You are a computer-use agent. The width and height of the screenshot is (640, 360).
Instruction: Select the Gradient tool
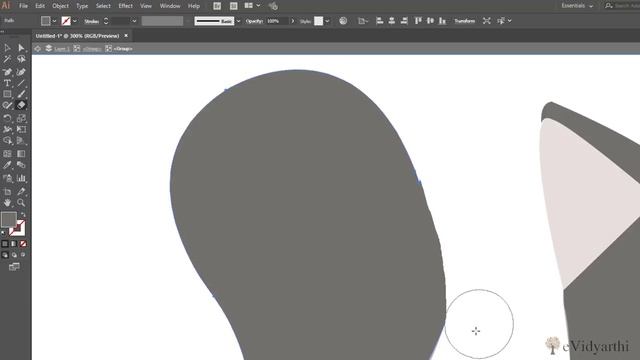pyautogui.click(x=21, y=154)
